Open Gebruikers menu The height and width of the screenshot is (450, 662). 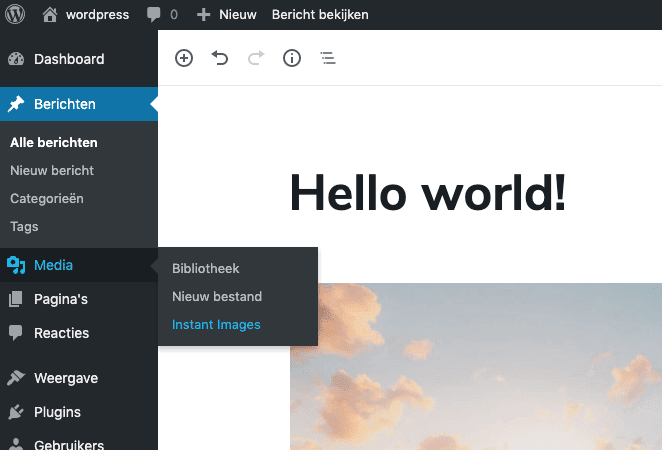pos(79,441)
